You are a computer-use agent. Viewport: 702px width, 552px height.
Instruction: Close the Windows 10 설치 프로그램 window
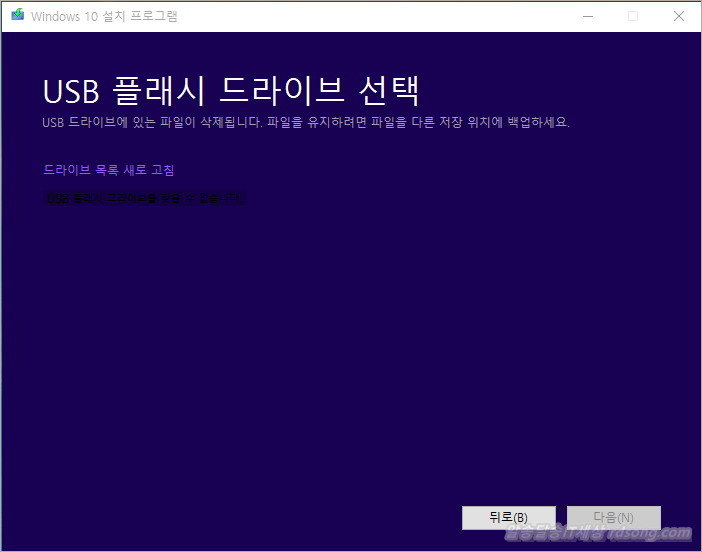click(678, 16)
